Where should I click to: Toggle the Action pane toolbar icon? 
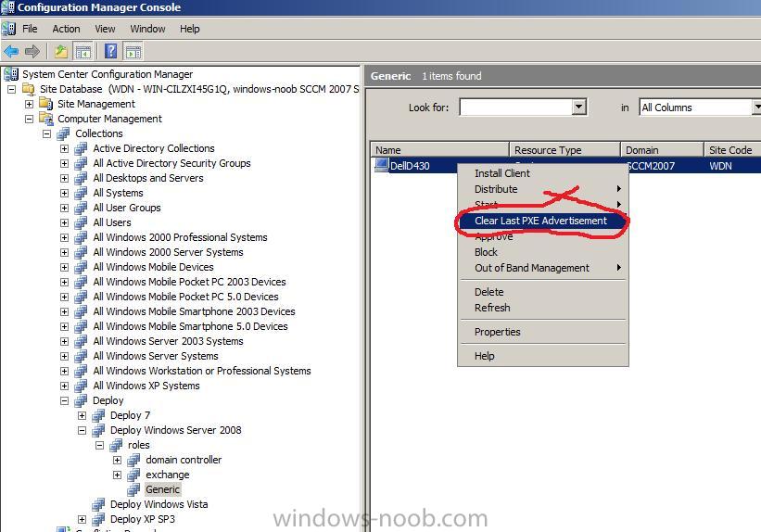133,51
